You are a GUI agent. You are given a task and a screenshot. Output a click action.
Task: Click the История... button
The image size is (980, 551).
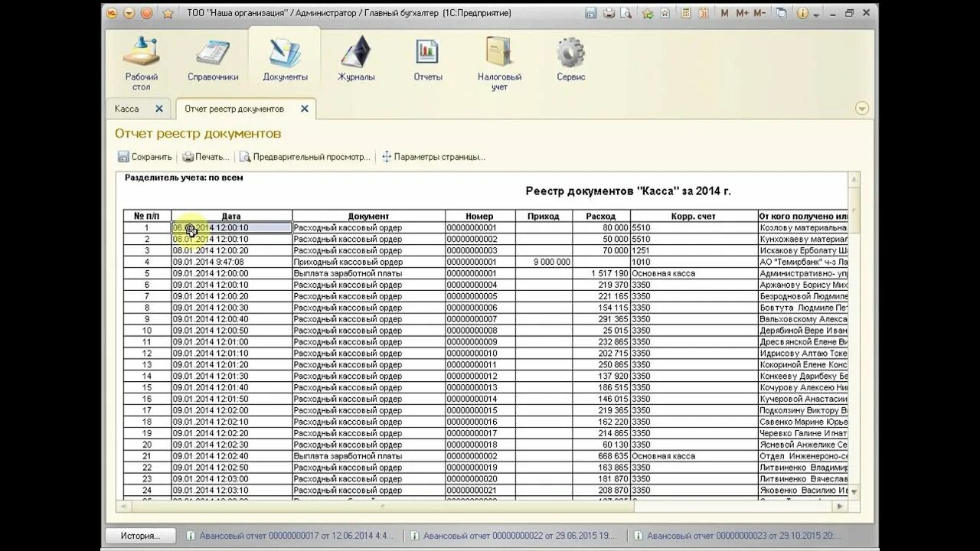coord(140,536)
